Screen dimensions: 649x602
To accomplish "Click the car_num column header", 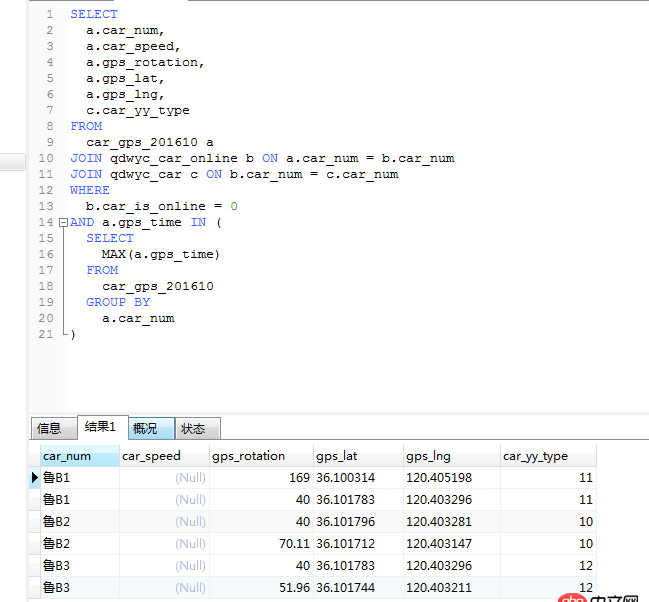I will tap(80, 456).
